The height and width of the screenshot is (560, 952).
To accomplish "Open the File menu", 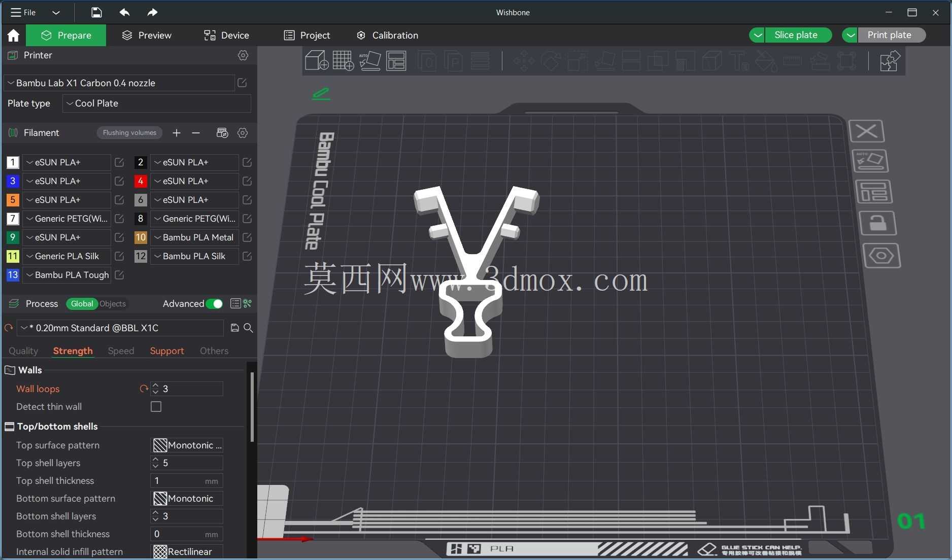I will [x=23, y=12].
